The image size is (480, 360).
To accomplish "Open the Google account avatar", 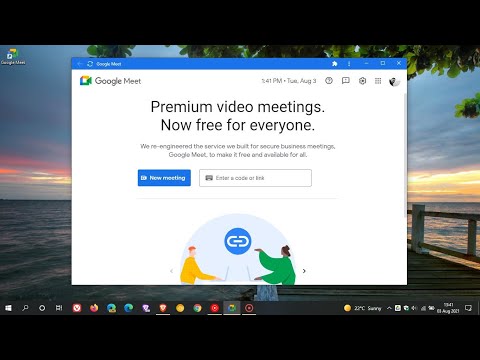I will (x=394, y=81).
